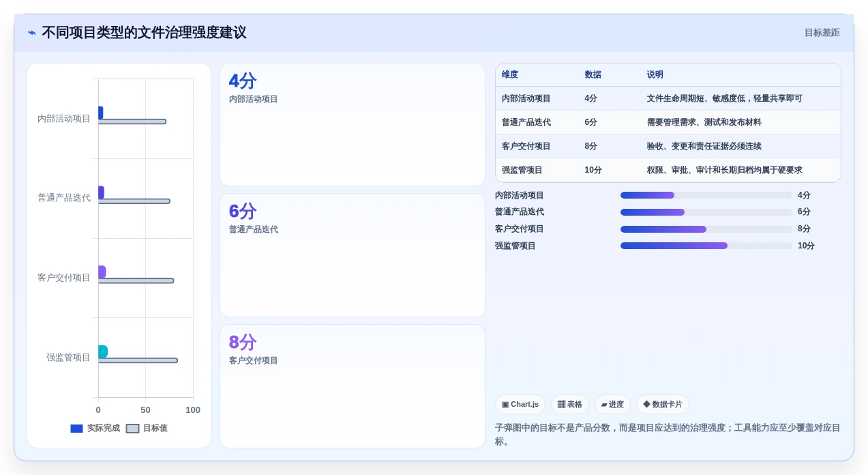
Task: Click the Chart.js tag chip
Action: coord(520,404)
